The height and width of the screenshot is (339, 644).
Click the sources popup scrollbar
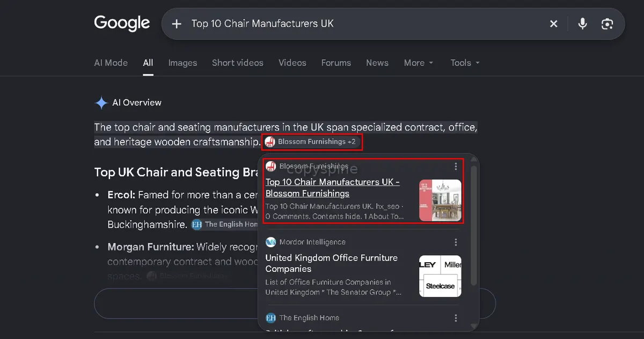click(x=473, y=226)
